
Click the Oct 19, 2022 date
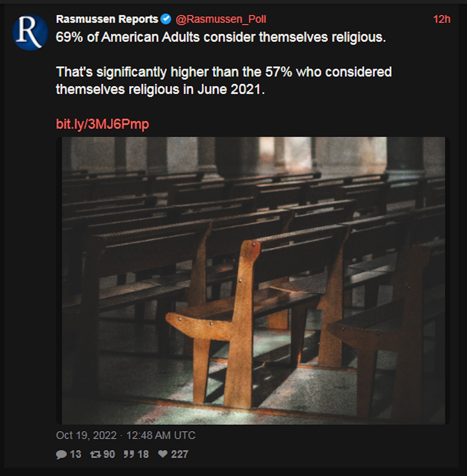click(x=86, y=435)
